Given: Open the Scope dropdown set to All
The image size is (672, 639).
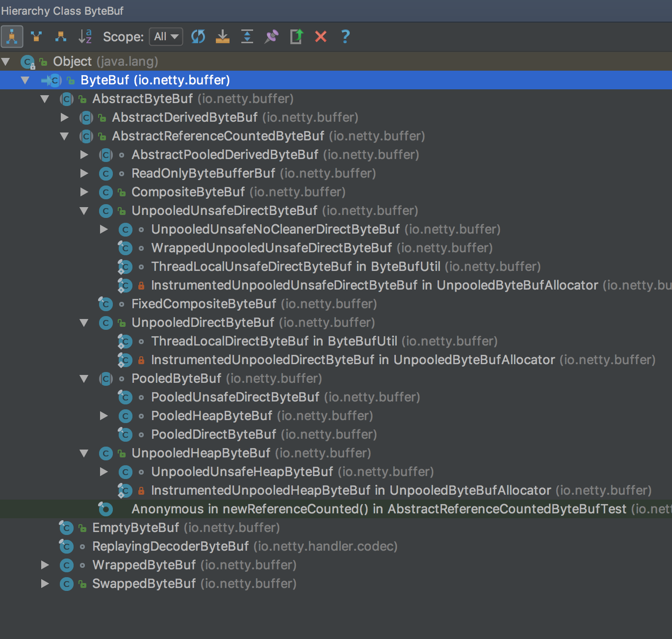Looking at the screenshot, I should click(x=166, y=37).
